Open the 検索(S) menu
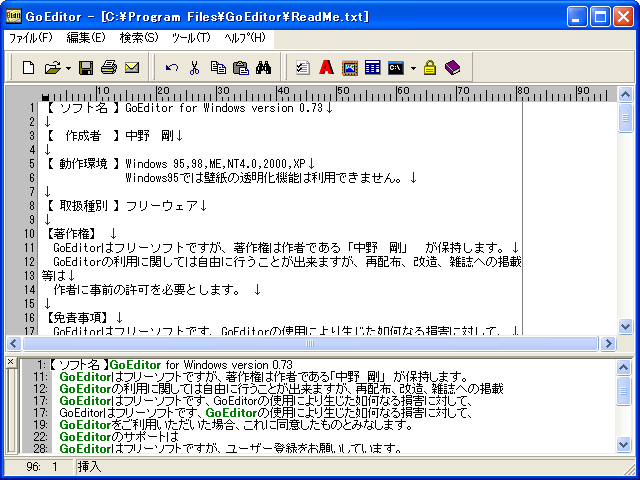The width and height of the screenshot is (640, 480). [139, 38]
